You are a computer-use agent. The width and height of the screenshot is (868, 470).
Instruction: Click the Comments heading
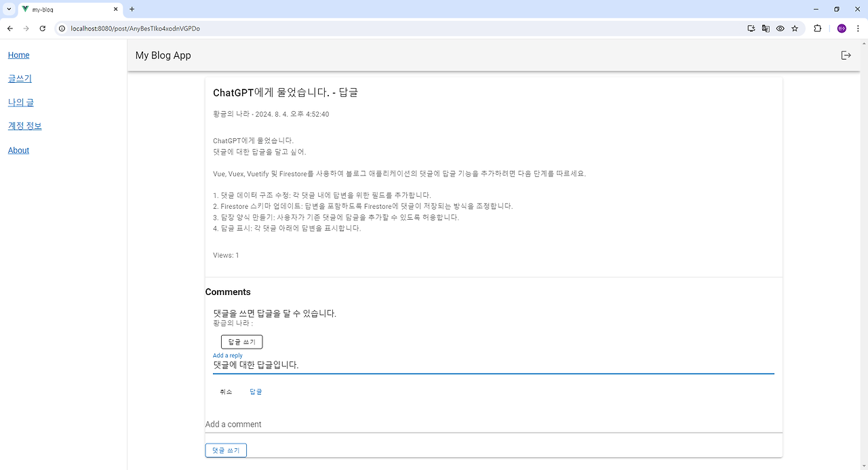[228, 292]
